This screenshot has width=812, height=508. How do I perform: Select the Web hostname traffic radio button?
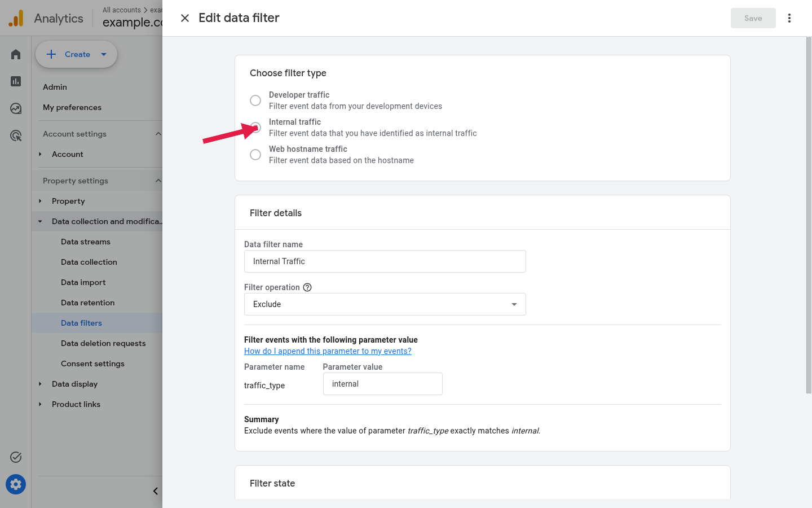coord(255,155)
